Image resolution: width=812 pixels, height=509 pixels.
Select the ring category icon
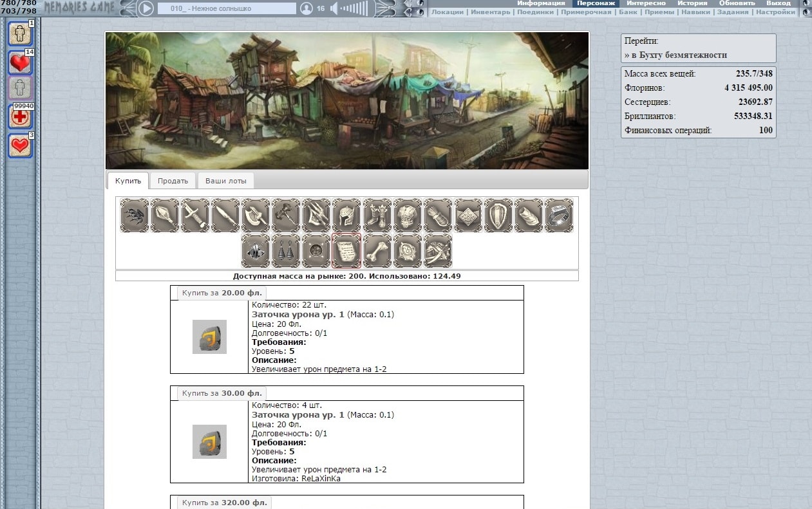tap(559, 215)
